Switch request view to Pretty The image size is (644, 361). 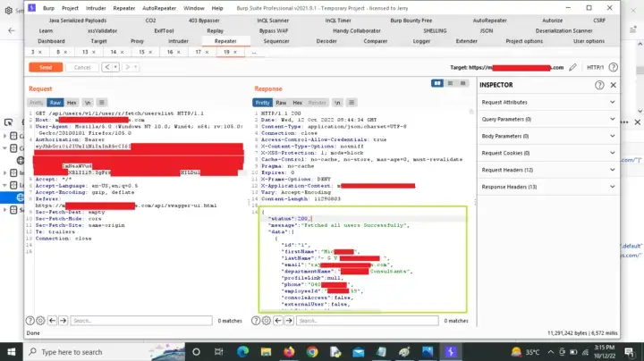36,103
